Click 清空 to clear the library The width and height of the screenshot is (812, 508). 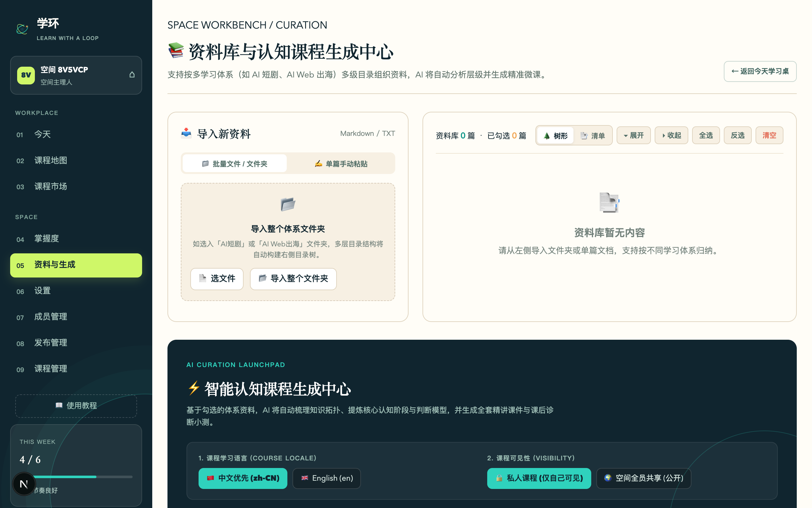click(x=769, y=135)
